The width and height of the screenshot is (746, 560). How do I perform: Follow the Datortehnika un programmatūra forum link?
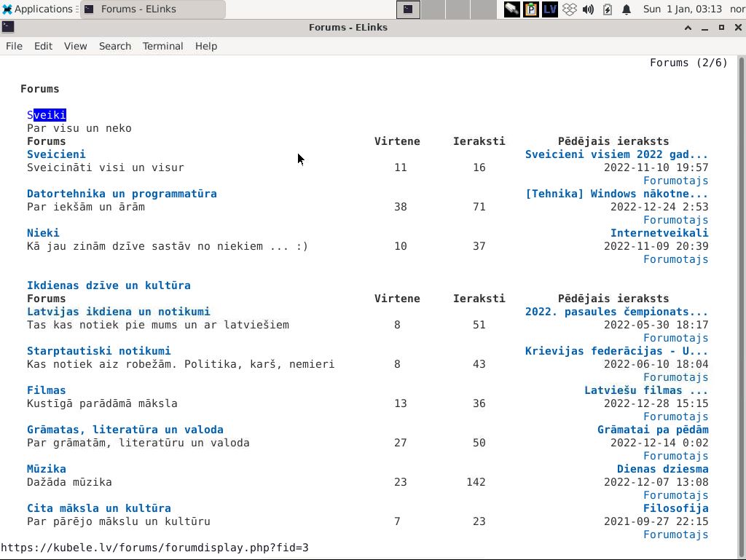pyautogui.click(x=122, y=194)
